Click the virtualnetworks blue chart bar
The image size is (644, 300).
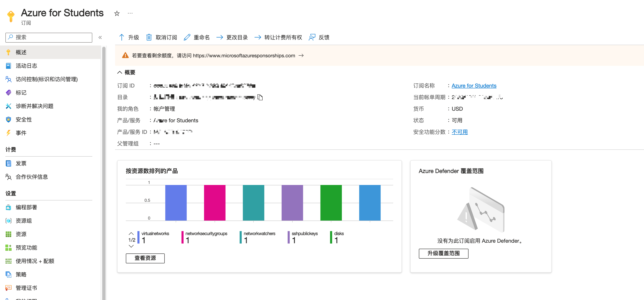coord(176,203)
